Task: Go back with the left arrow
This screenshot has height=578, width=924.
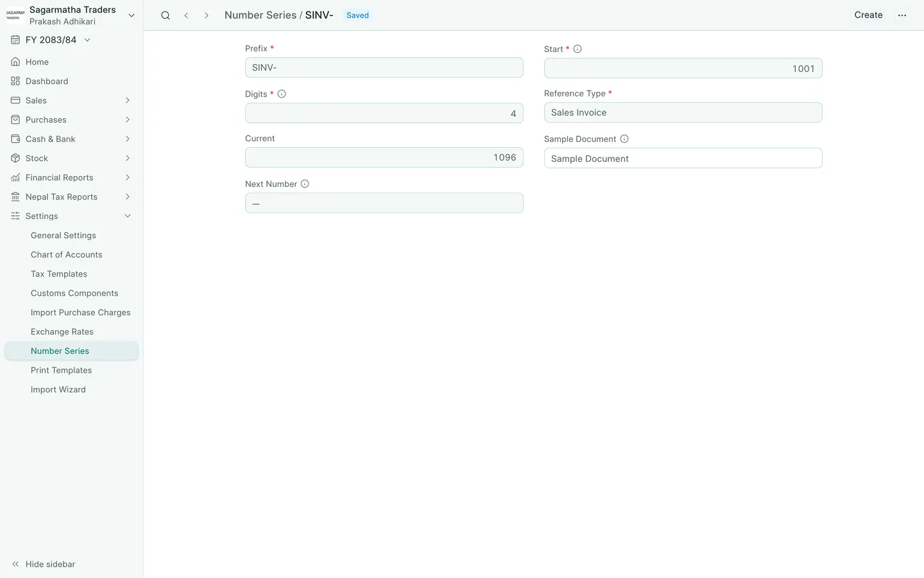Action: tap(186, 15)
